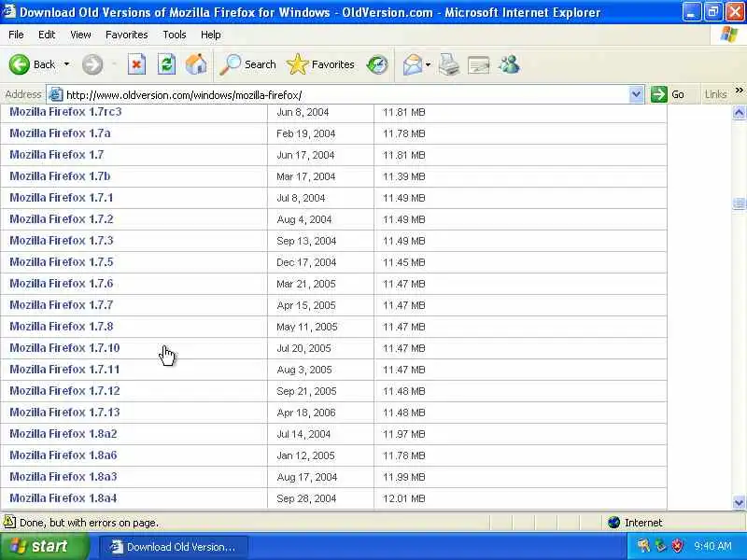Expand the Address bar dropdown

(636, 94)
